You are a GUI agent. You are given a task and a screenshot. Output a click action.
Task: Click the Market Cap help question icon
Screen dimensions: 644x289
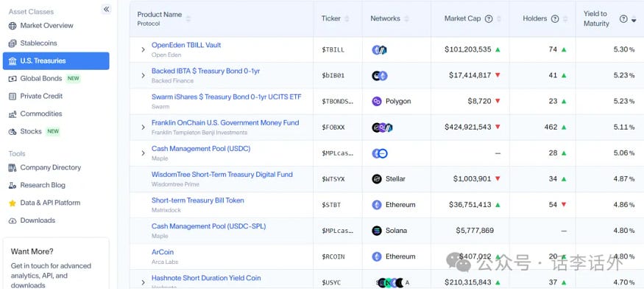coord(489,18)
